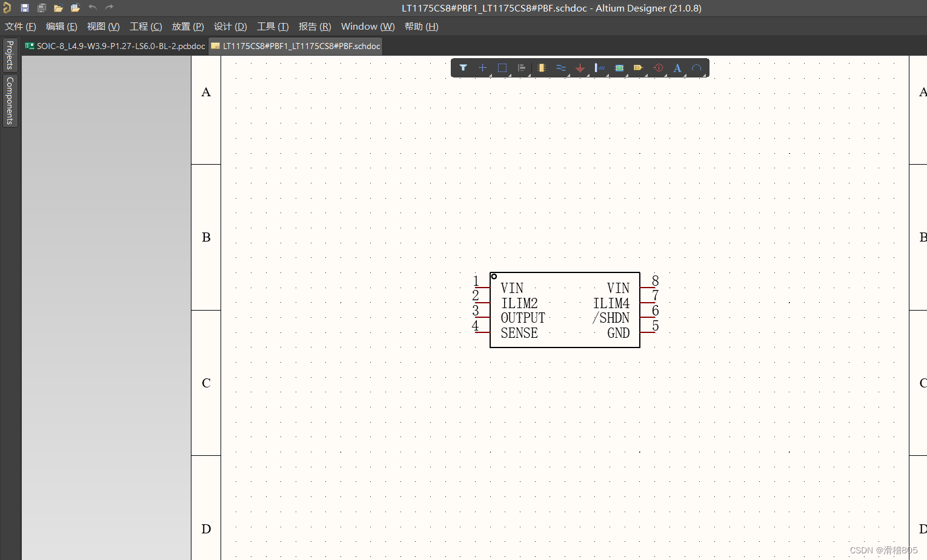Select the Place Text String tool
This screenshot has width=927, height=560.
coord(677,68)
